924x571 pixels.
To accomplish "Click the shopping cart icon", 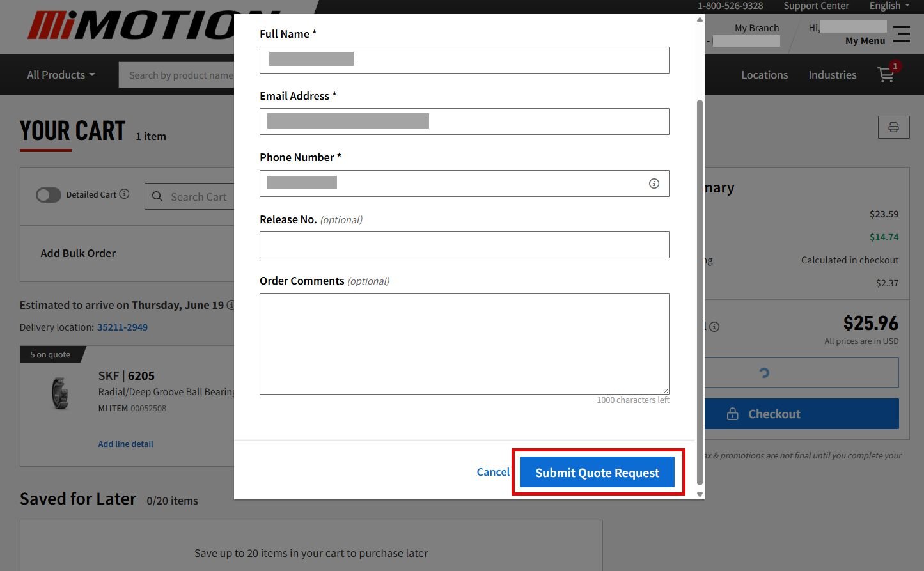I will point(886,75).
